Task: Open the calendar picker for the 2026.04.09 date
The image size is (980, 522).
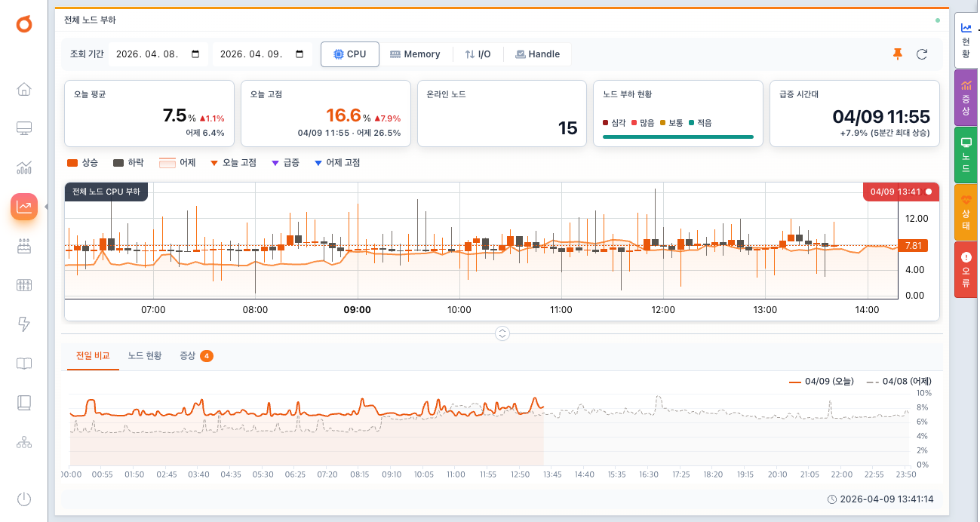Action: click(x=300, y=54)
